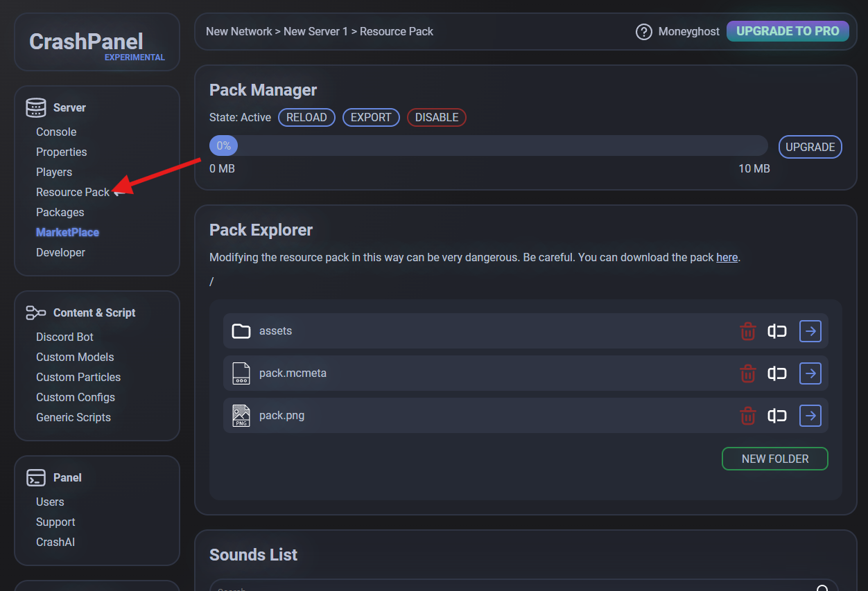
Task: Click the help question mark icon
Action: pyautogui.click(x=643, y=32)
